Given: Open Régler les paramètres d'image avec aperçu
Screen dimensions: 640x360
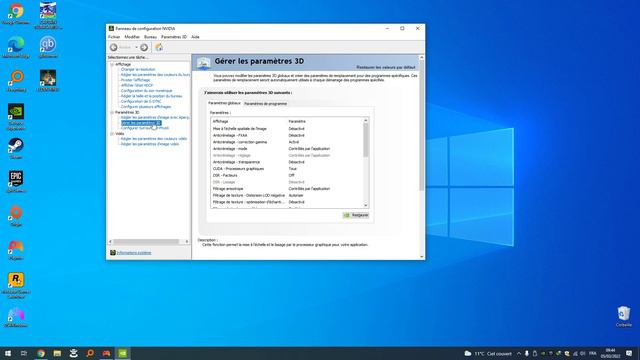Looking at the screenshot, I should tap(156, 118).
